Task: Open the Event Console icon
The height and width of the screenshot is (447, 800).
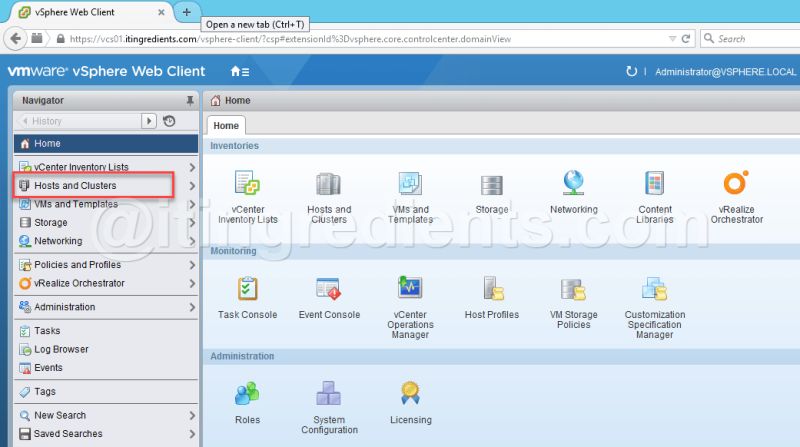Action: pyautogui.click(x=328, y=288)
